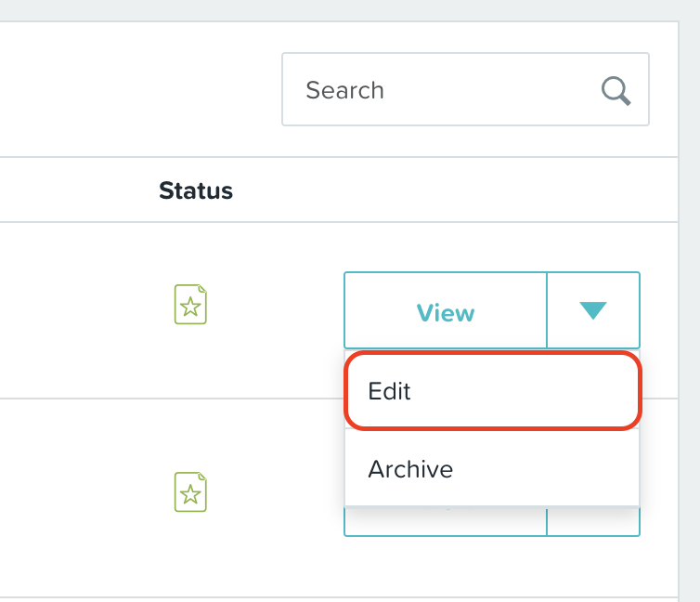Choose Archive from the dropdown menu
700x602 pixels.
pos(492,468)
